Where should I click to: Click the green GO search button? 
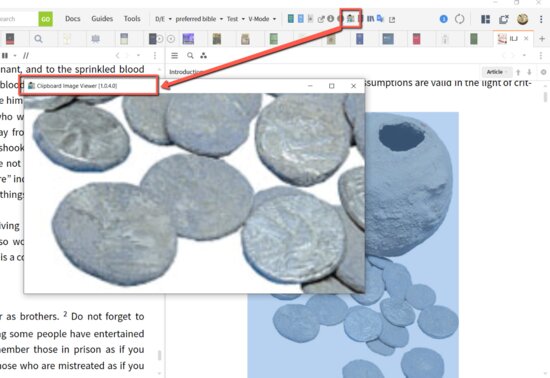click(46, 19)
